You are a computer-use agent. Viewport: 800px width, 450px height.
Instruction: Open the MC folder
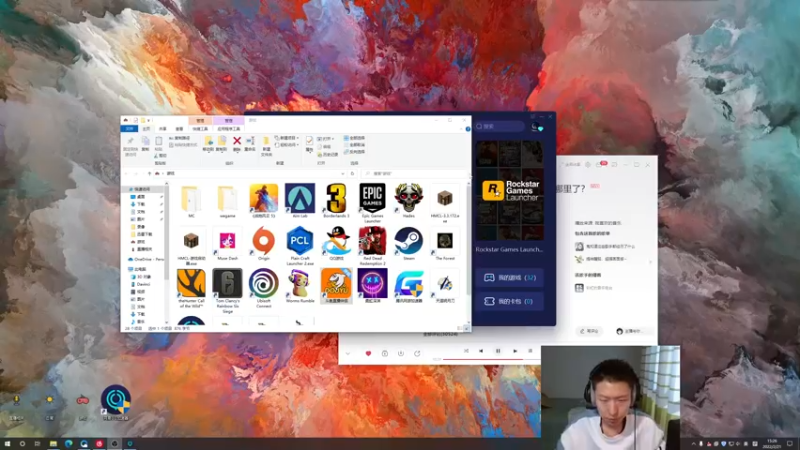coord(191,198)
